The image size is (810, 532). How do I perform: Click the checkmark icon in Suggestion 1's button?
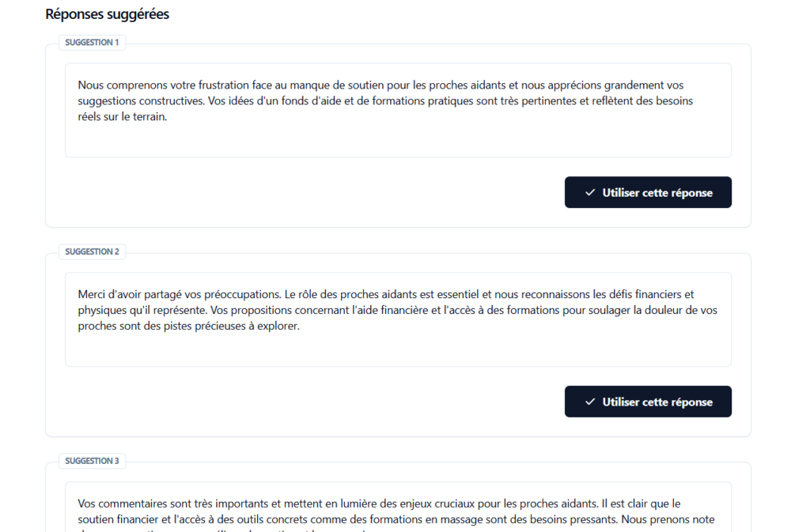(x=590, y=192)
